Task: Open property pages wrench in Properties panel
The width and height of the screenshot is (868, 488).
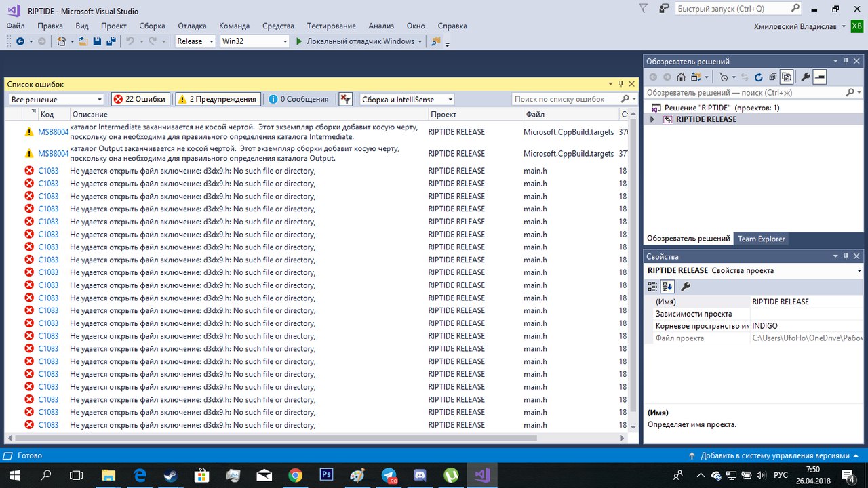Action: click(686, 287)
